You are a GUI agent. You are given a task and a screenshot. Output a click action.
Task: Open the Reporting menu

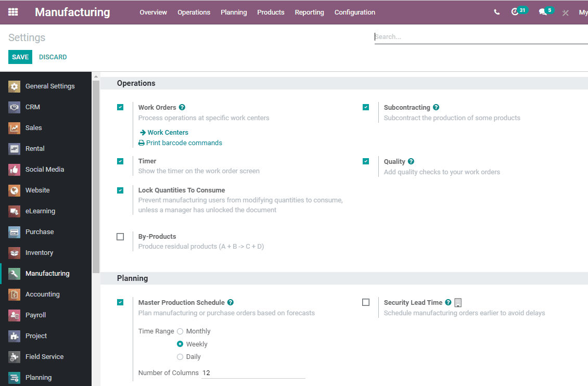pos(309,12)
